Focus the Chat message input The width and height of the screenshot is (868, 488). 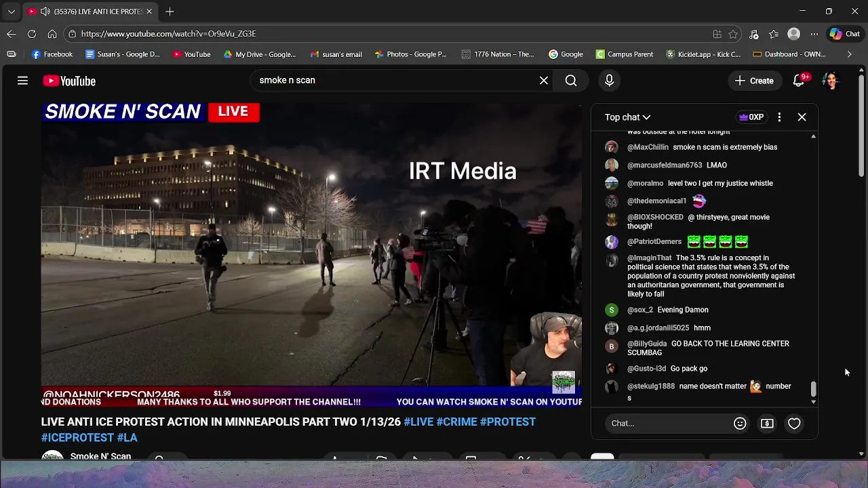pos(668,424)
